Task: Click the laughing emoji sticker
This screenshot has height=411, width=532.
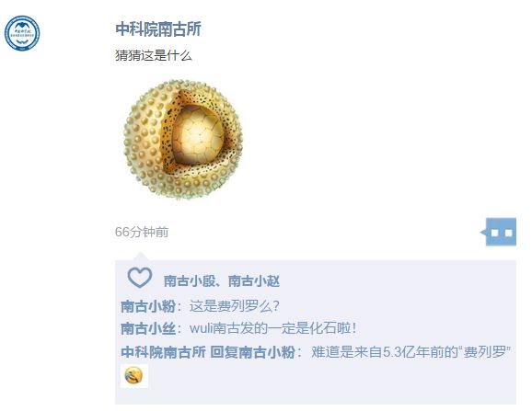Action: (x=134, y=376)
